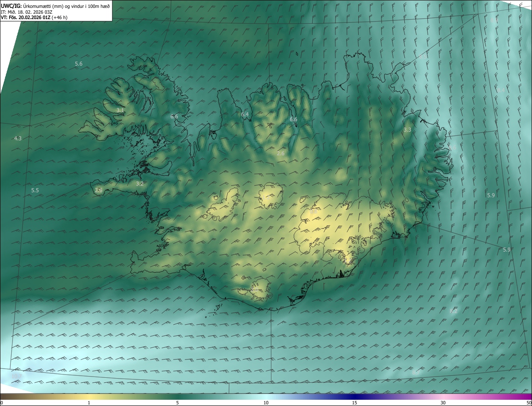Click the 10 label on the color scale
The image size is (532, 406).
point(266,403)
